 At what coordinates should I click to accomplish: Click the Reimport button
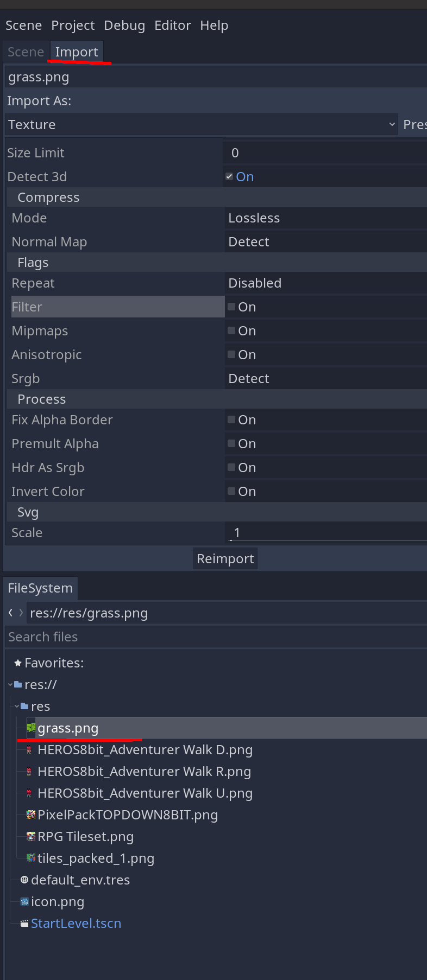coord(225,558)
